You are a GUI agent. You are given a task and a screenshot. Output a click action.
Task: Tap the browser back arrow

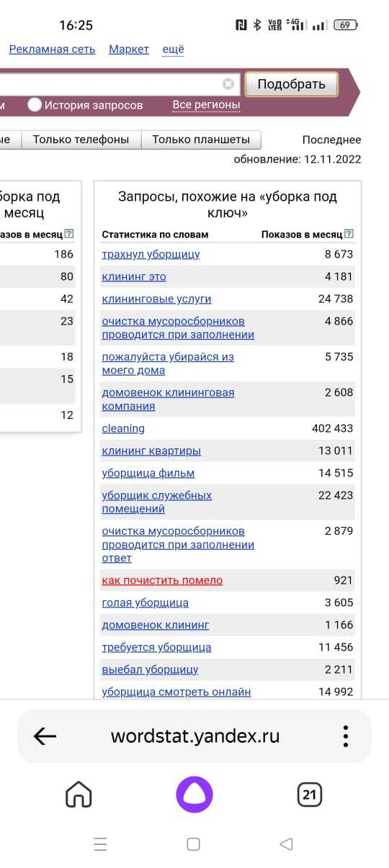[45, 736]
